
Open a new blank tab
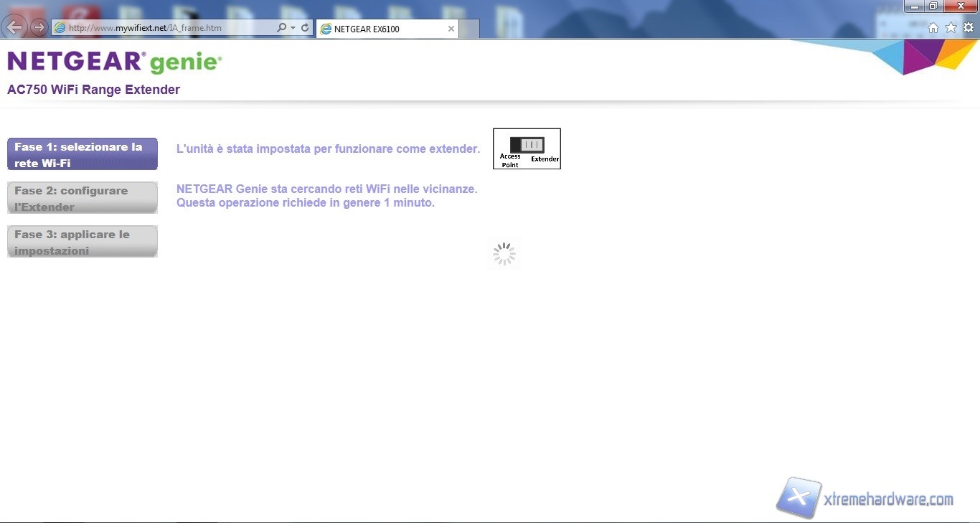point(469,29)
